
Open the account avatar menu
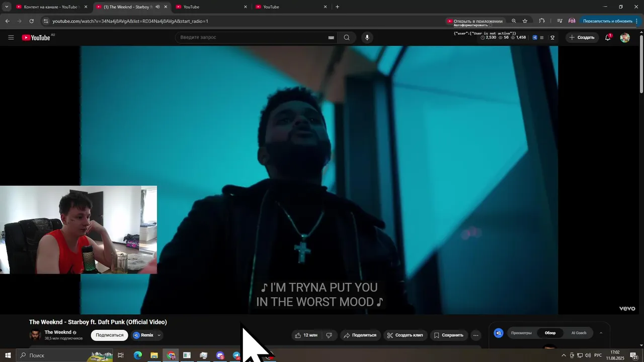pos(625,38)
